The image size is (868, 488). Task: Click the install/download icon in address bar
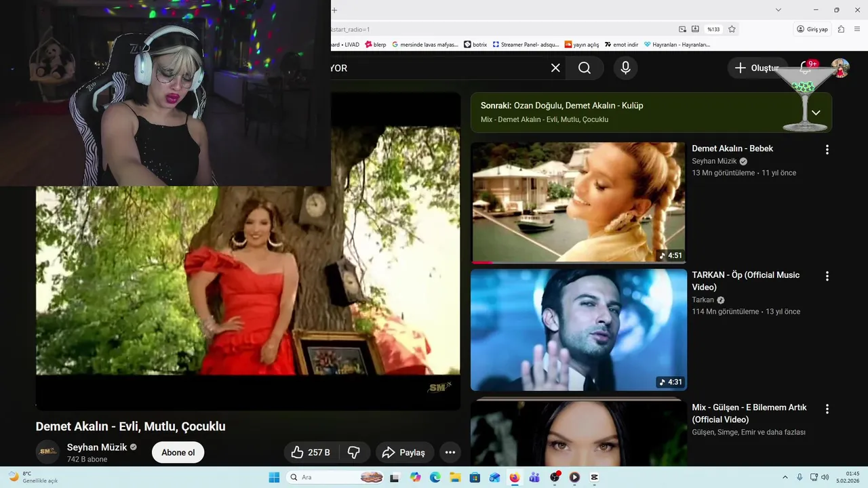695,29
